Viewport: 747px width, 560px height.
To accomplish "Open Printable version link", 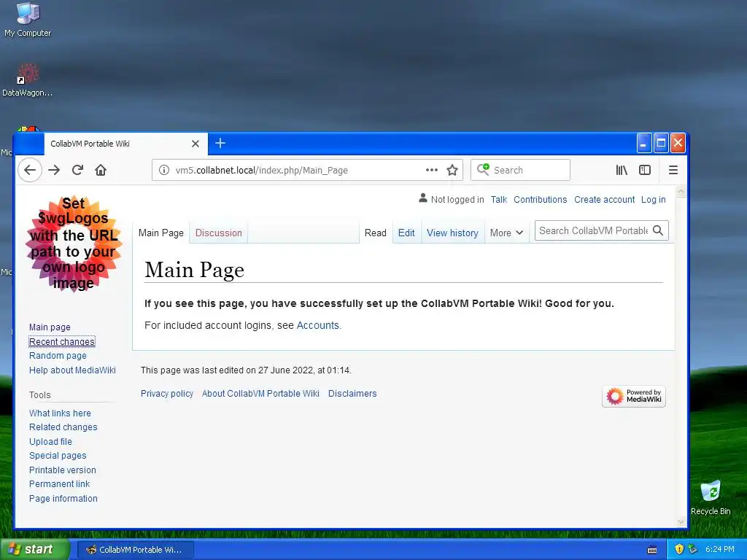I will (x=63, y=470).
